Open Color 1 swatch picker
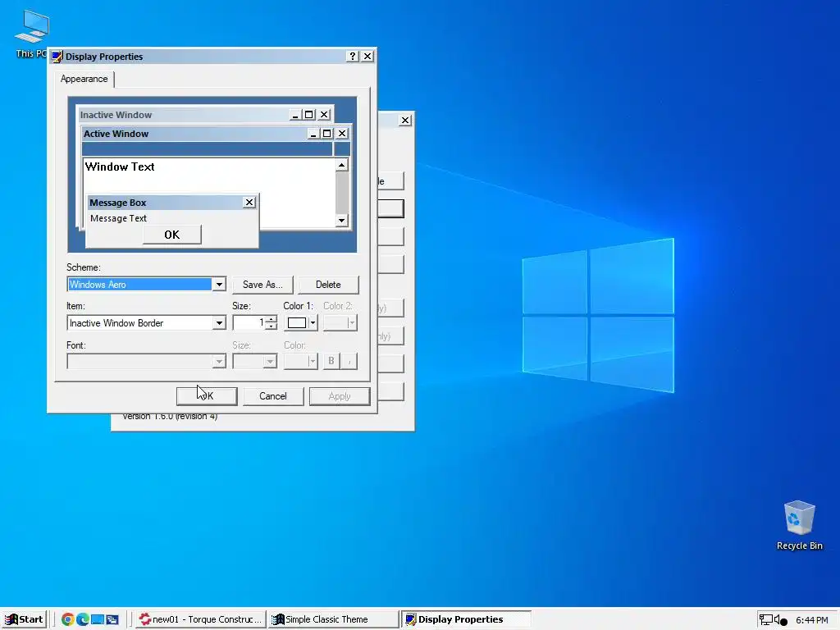840x630 pixels. 301,322
